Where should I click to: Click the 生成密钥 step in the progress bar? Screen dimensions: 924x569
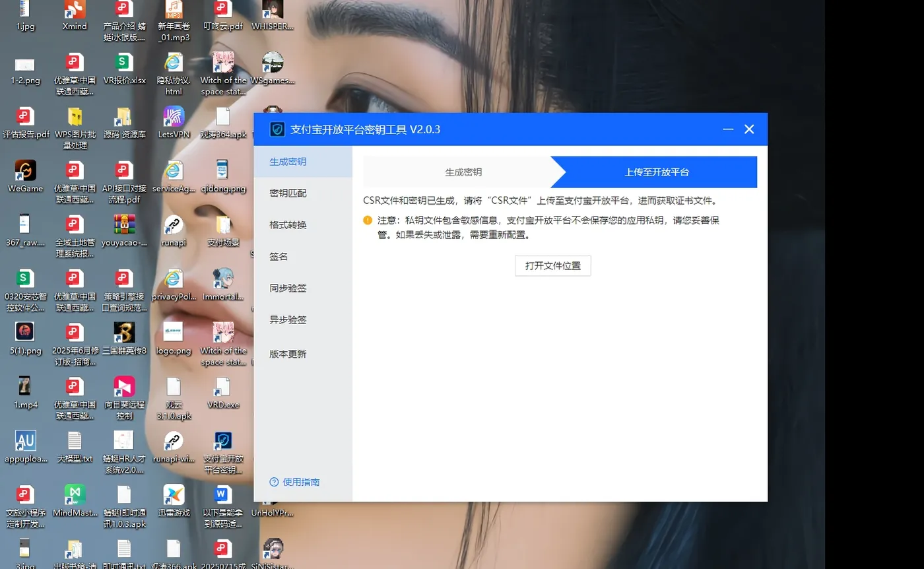[x=463, y=172]
